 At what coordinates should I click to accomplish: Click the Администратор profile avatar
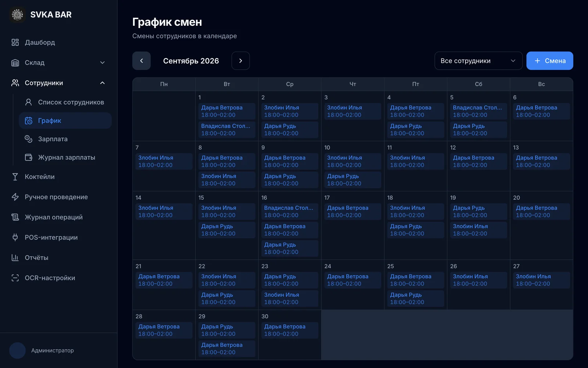17,350
